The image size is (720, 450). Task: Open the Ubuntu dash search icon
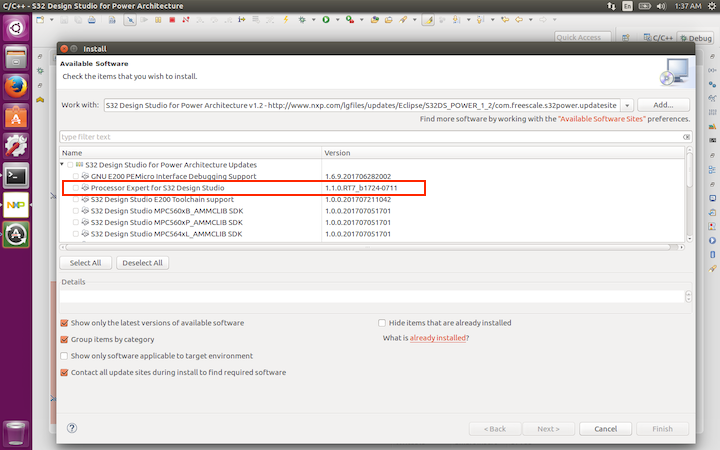click(x=16, y=28)
